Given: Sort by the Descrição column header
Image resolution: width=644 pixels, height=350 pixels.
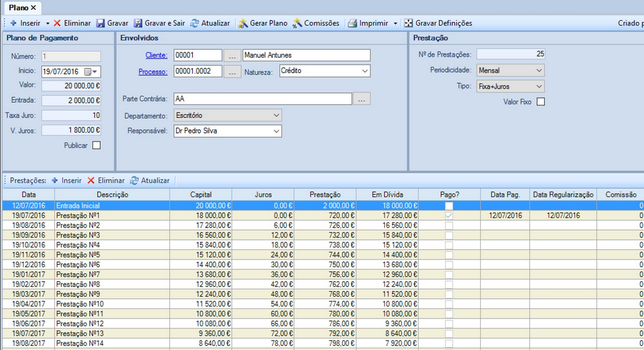Looking at the screenshot, I should click(112, 194).
